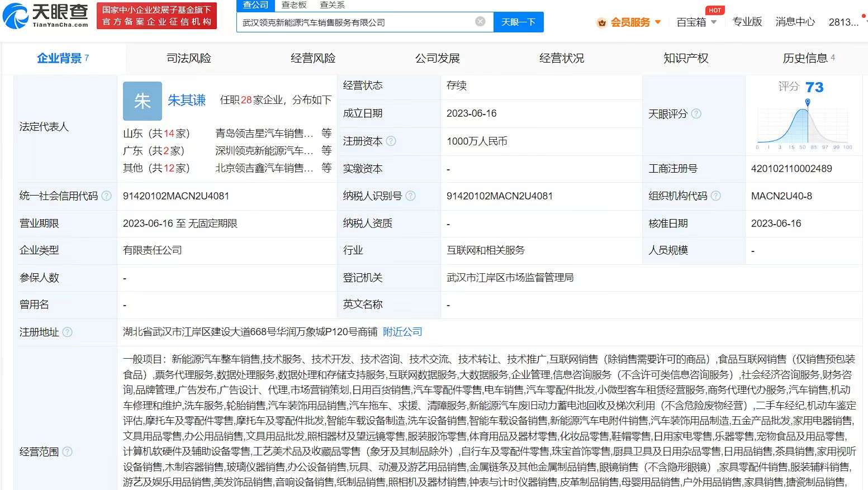The height and width of the screenshot is (490, 868).
Task: Open the 天眼评分 help icon
Action: 696,113
